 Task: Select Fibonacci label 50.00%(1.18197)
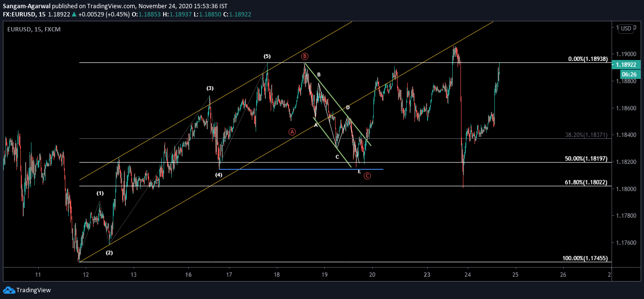(x=586, y=159)
